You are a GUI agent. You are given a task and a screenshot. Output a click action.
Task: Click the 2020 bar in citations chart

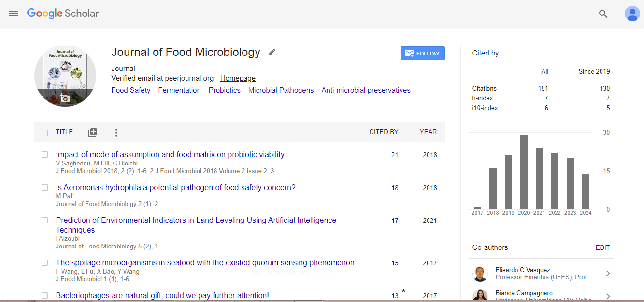point(524,172)
